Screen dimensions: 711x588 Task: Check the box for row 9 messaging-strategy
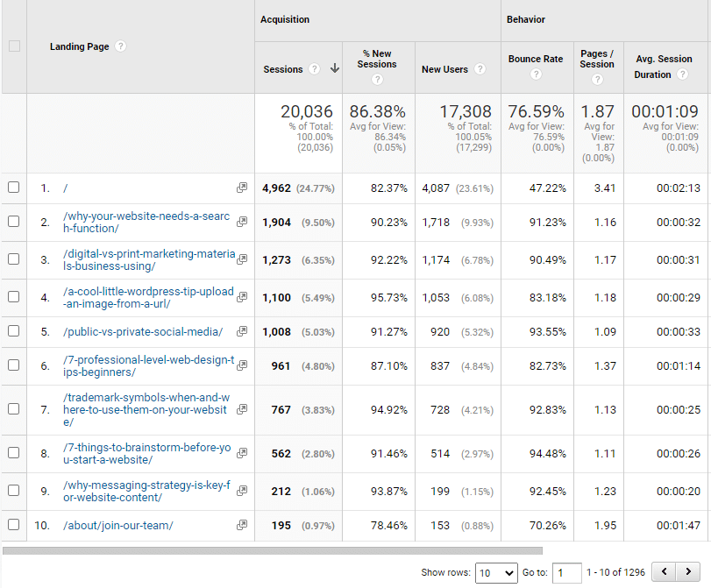tap(14, 490)
